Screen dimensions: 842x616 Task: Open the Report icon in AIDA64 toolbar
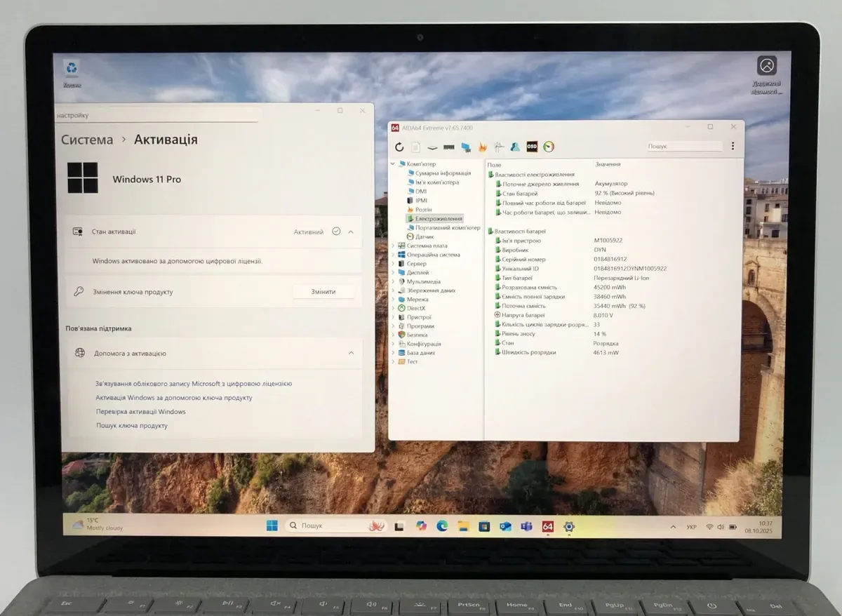pyautogui.click(x=415, y=147)
